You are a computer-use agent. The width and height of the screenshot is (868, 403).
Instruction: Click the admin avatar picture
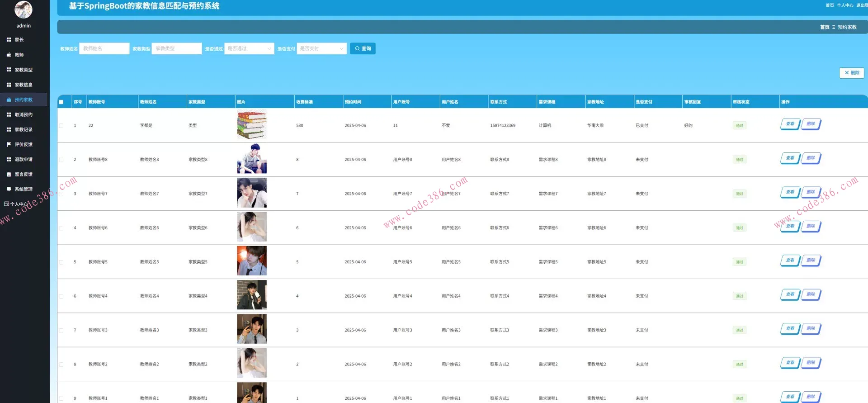click(x=24, y=9)
